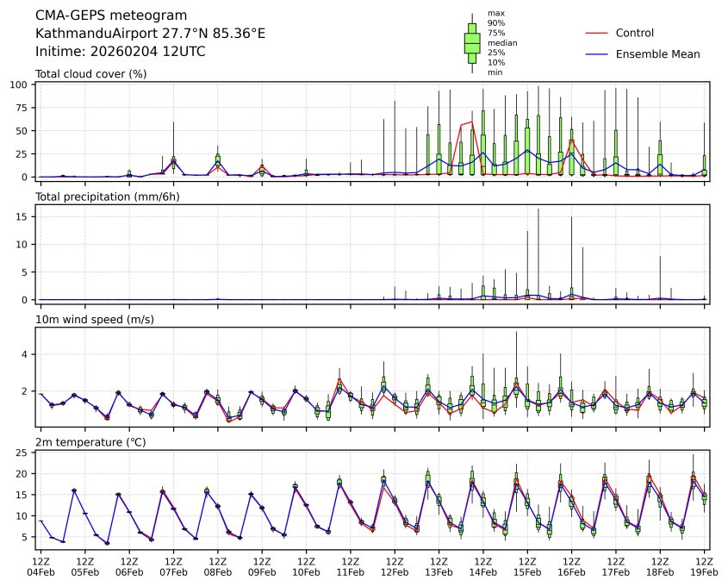Viewport: 728px width, 587px height.
Task: Click the Inittime 20260204 12UTC text
Action: [120, 51]
